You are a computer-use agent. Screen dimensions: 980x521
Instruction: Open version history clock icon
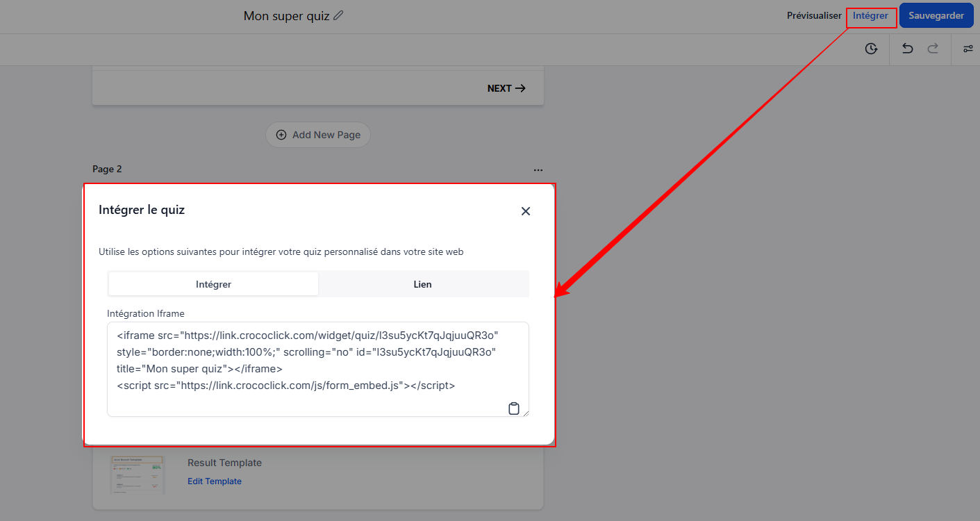coord(871,49)
